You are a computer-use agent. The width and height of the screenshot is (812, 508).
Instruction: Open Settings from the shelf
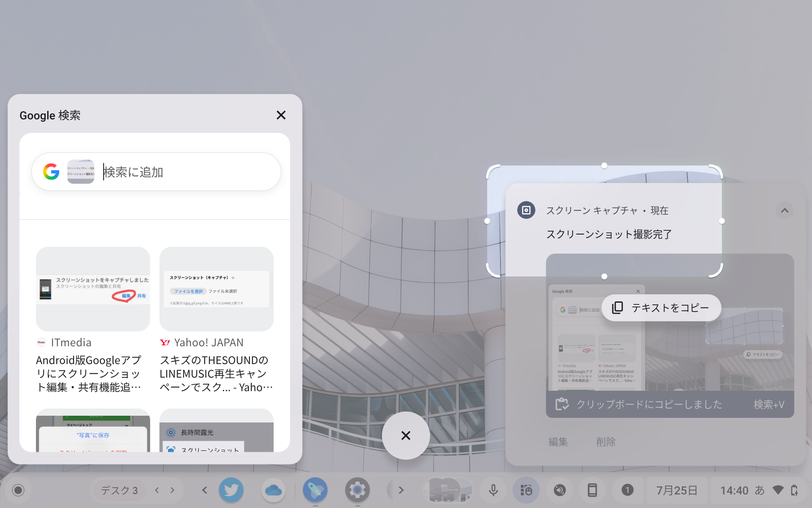tap(358, 490)
